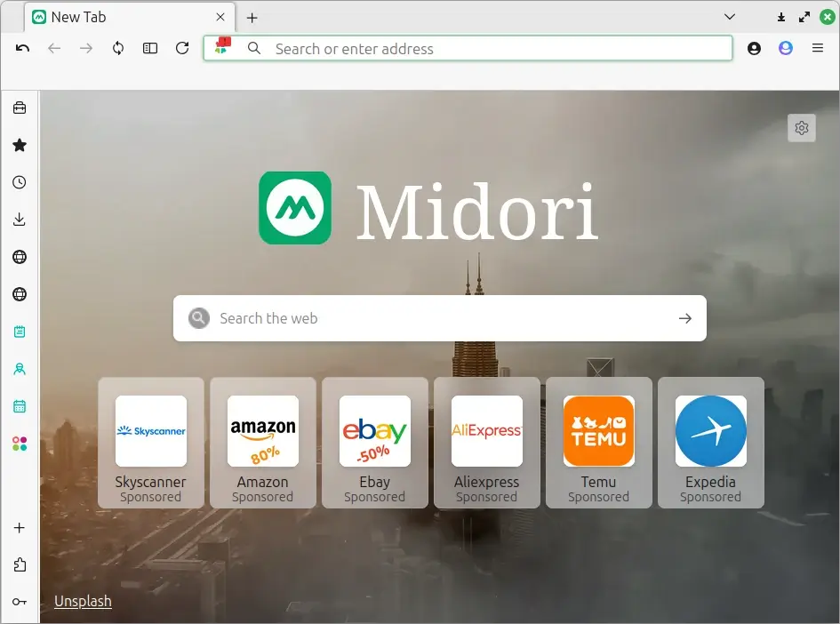Open the Expedia sponsored shortcut
Image resolution: width=840 pixels, height=624 pixels.
point(710,443)
